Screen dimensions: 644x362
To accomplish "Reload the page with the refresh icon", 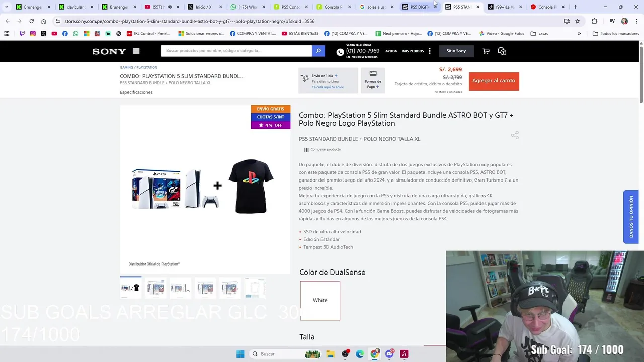I will (31, 21).
